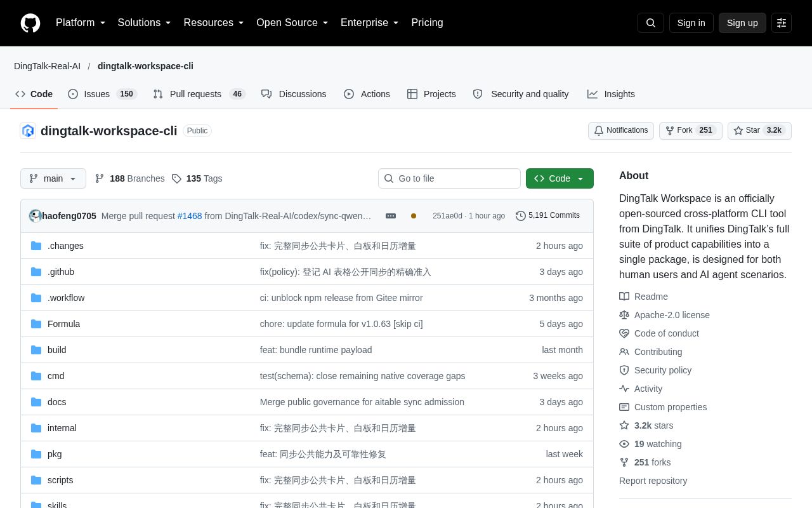Viewport: 812px width, 508px height.
Task: Expand the Enterprise menu
Action: click(370, 23)
